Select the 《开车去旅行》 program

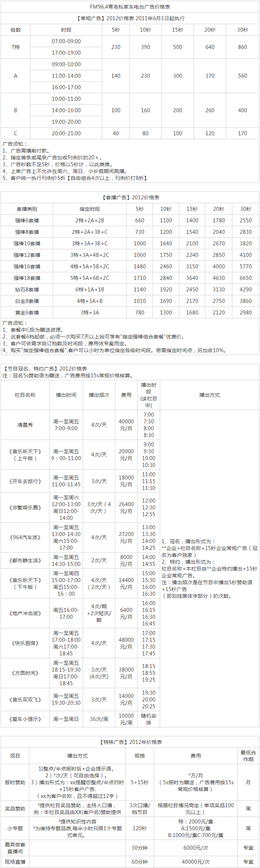click(x=25, y=481)
